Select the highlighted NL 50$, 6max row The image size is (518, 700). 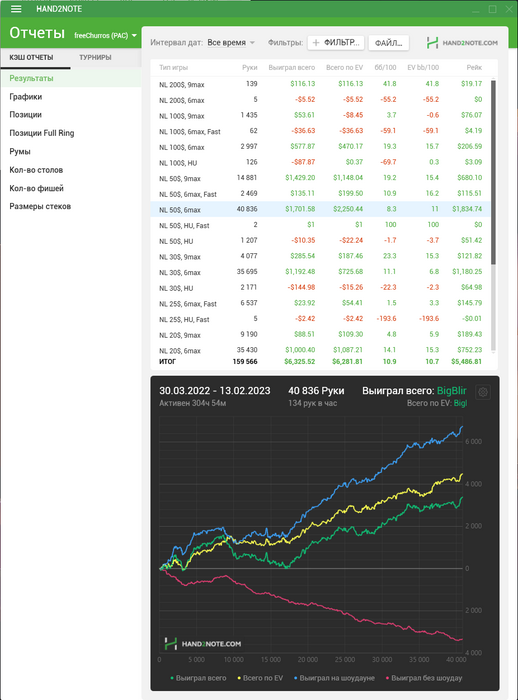click(x=320, y=209)
